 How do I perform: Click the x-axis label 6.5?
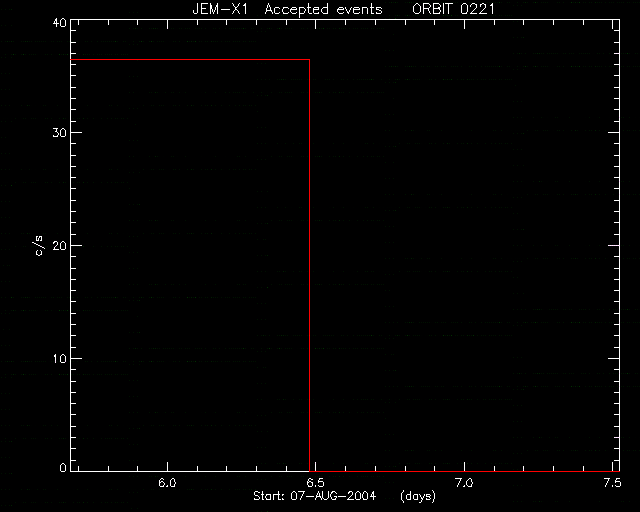(x=315, y=483)
